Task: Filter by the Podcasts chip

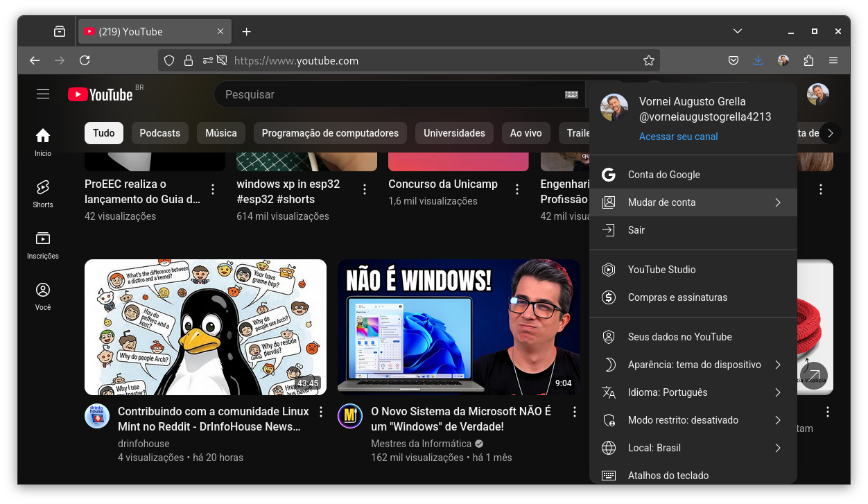Action: pyautogui.click(x=160, y=133)
